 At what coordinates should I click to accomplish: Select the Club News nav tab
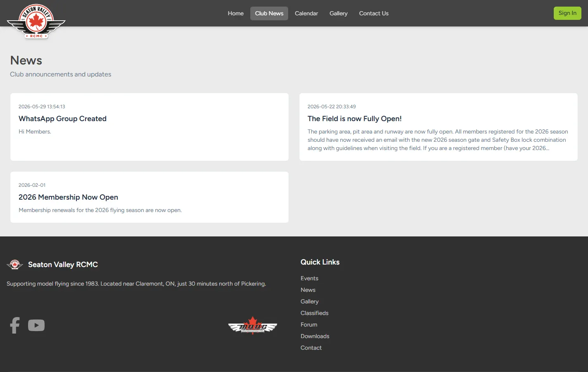pos(269,13)
